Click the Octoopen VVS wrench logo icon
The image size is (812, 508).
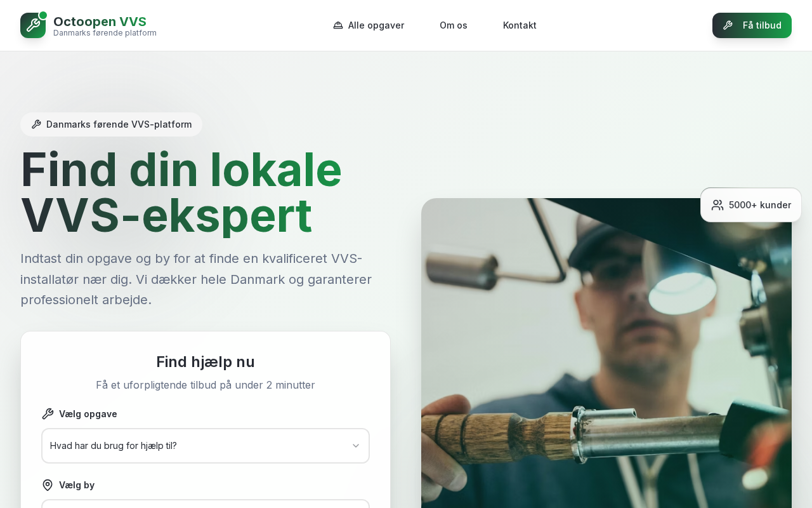click(x=33, y=25)
